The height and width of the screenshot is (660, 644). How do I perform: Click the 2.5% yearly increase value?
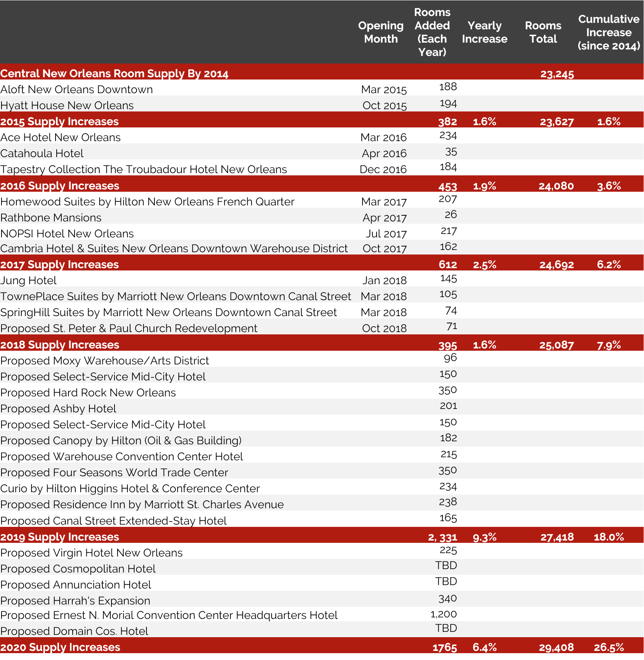click(485, 265)
